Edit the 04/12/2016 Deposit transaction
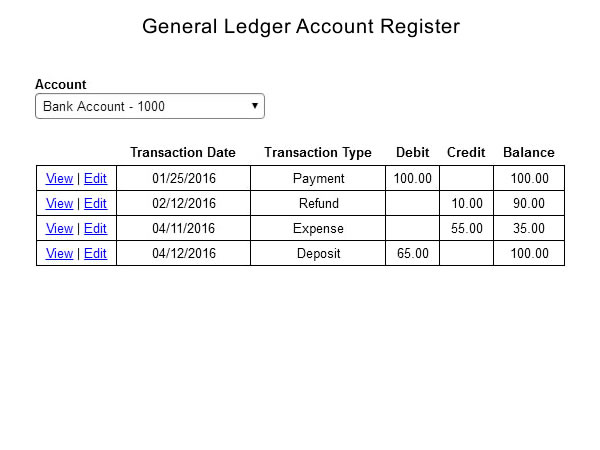This screenshot has height=450, width=600. (x=95, y=253)
